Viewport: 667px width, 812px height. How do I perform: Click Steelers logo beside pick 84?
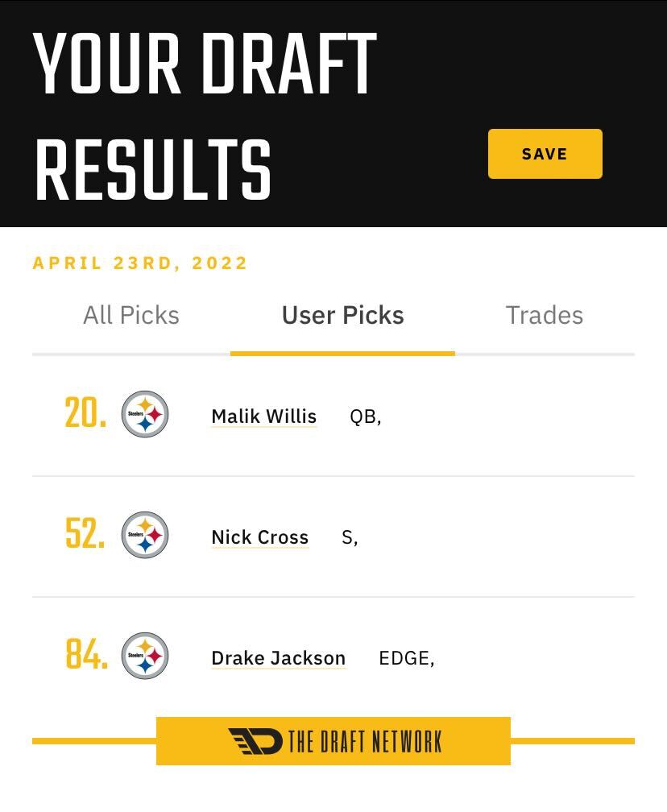point(145,656)
